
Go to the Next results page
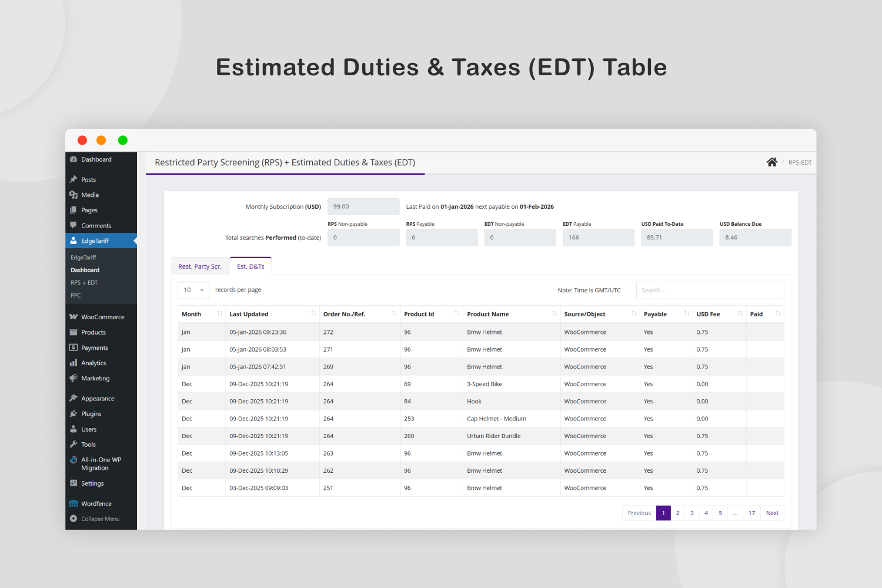pos(772,513)
